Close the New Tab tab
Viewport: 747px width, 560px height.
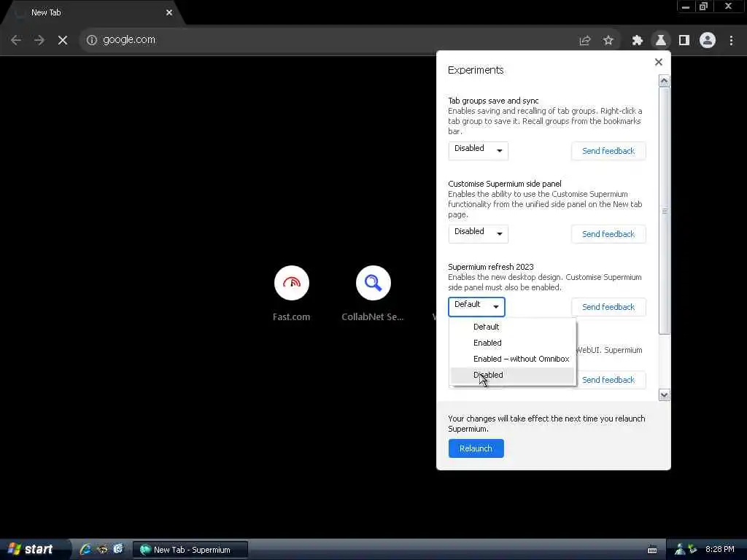pos(169,12)
